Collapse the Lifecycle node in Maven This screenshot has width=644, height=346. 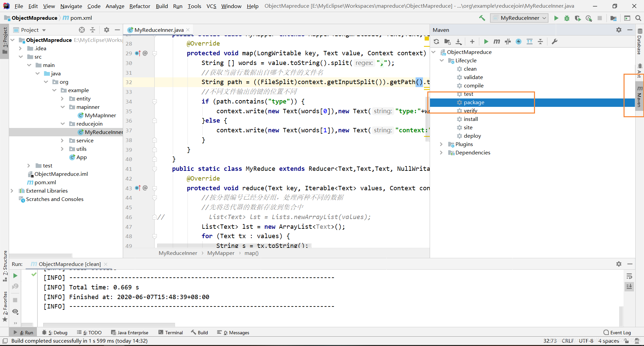coord(442,61)
